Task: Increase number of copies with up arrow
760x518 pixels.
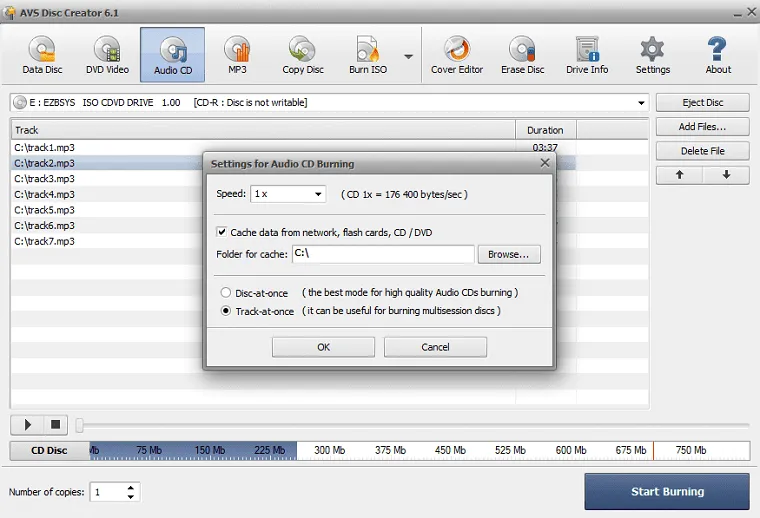Action: [x=131, y=487]
